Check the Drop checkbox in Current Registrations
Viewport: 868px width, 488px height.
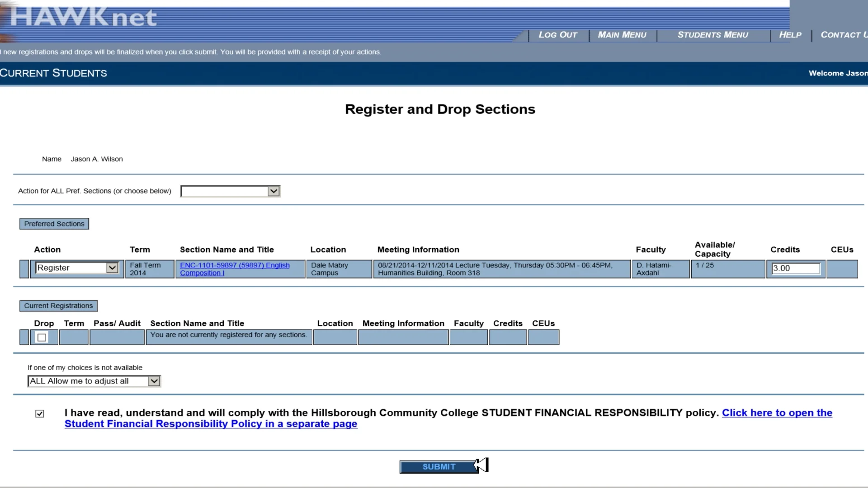click(42, 338)
